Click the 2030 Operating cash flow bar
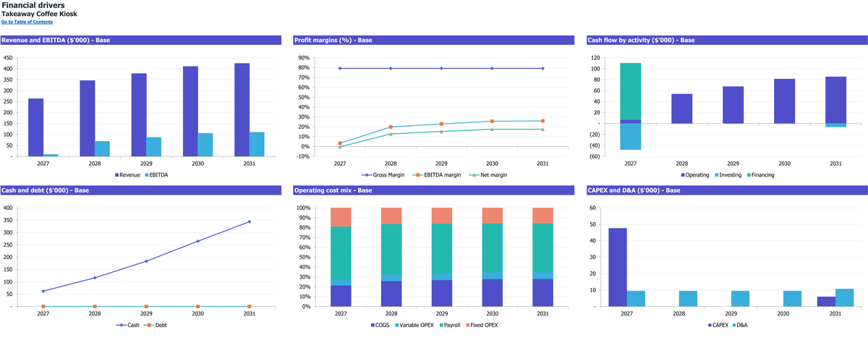Viewport: 868px width, 364px height. click(784, 101)
